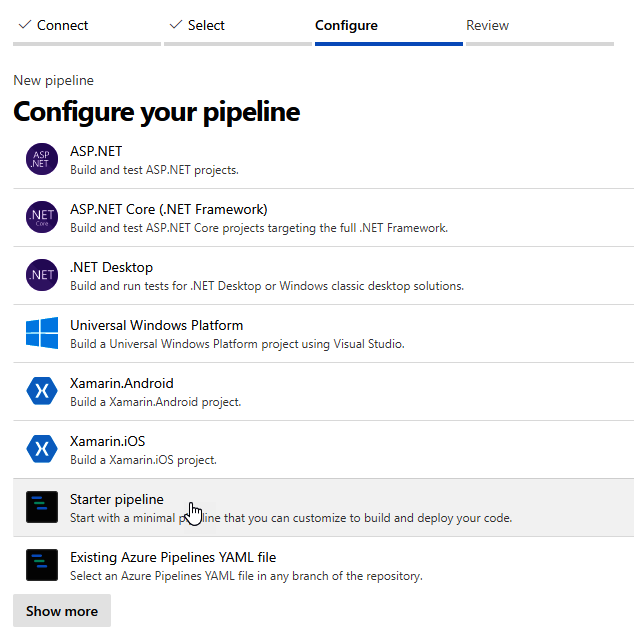This screenshot has width=634, height=642.
Task: Click the checkmark beside Connect
Action: tap(25, 25)
